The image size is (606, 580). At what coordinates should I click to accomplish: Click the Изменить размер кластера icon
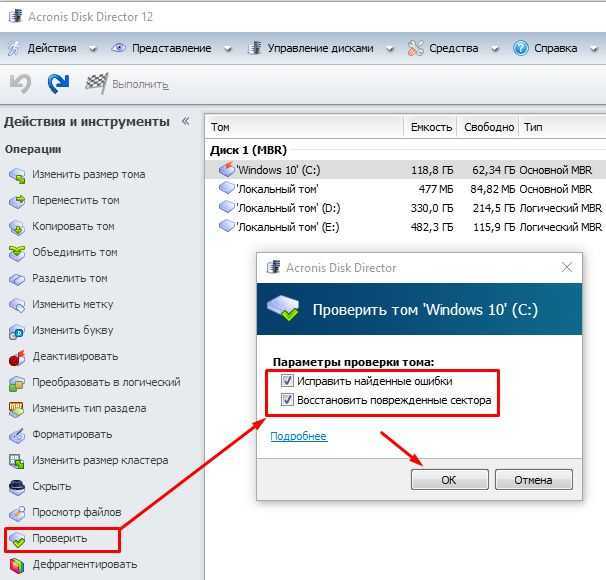17,461
